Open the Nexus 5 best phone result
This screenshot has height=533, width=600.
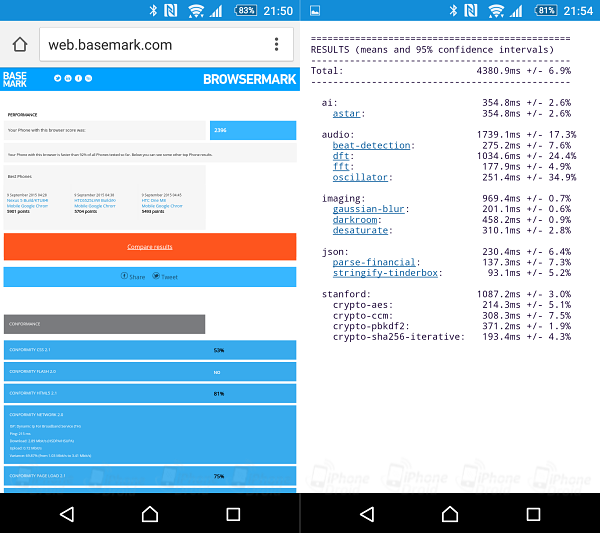point(28,200)
